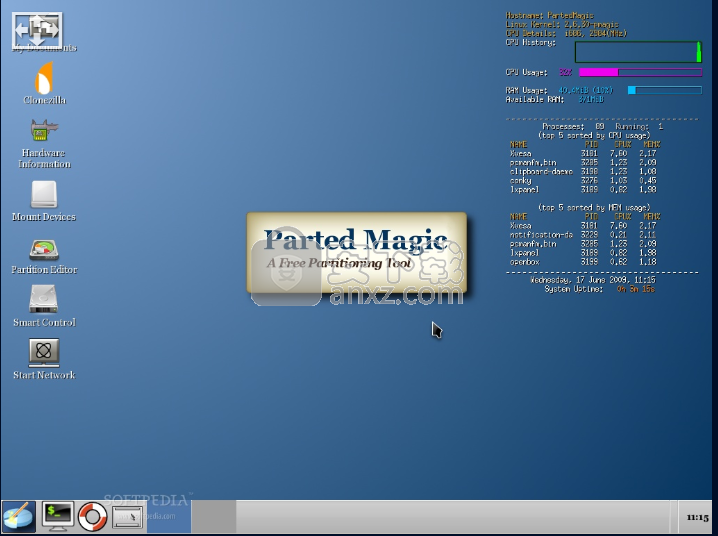718x536 pixels.
Task: Click the conky process row
Action: point(583,180)
